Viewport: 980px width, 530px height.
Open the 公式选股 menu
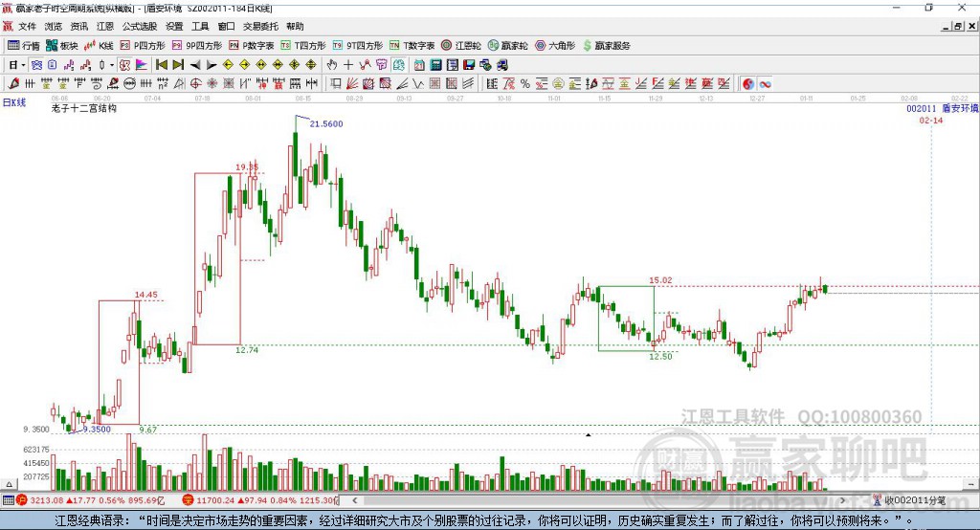[x=140, y=26]
